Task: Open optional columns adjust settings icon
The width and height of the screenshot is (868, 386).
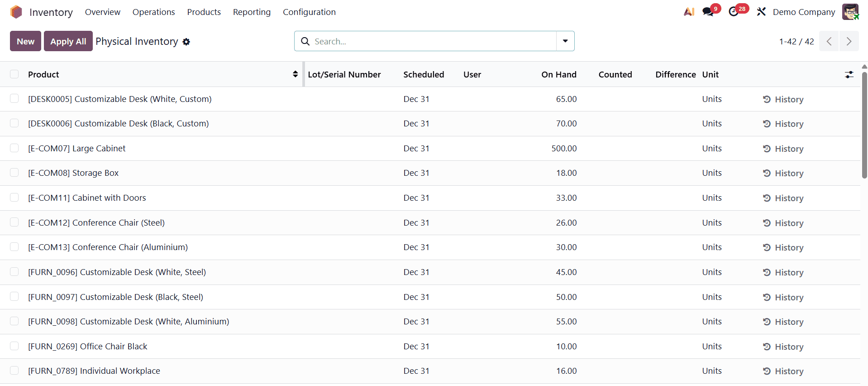Action: tap(849, 75)
